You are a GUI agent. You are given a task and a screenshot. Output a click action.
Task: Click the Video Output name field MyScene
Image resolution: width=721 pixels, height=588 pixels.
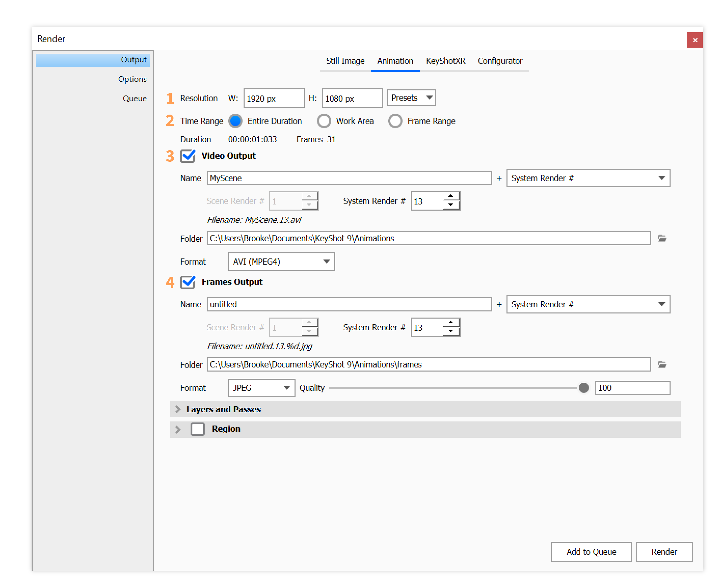[x=349, y=179]
